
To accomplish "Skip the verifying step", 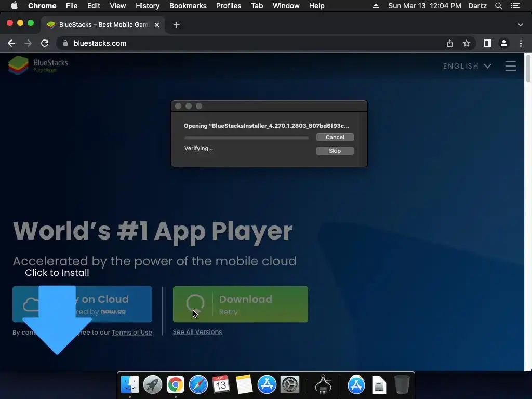I will pos(335,151).
